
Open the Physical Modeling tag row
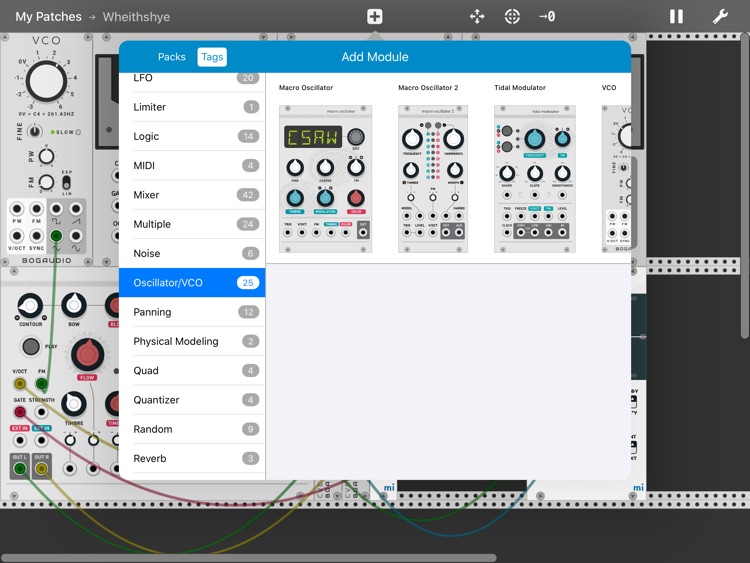(192, 341)
